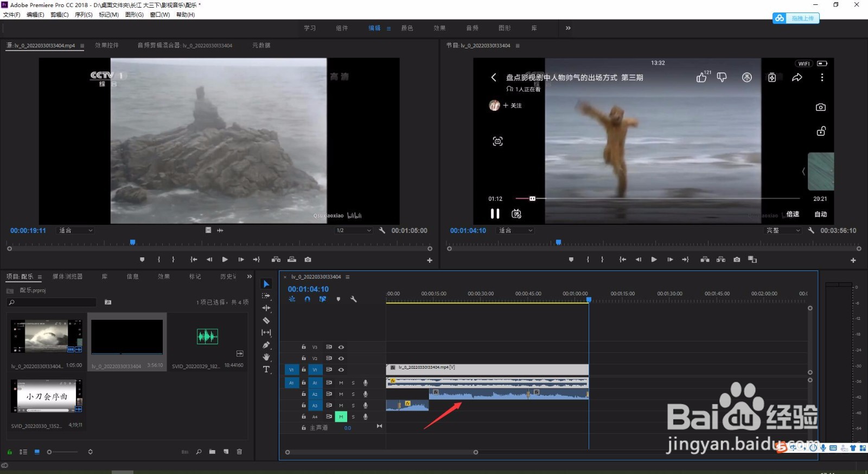Play the program monitor sequence
The height and width of the screenshot is (474, 868).
coord(654,260)
